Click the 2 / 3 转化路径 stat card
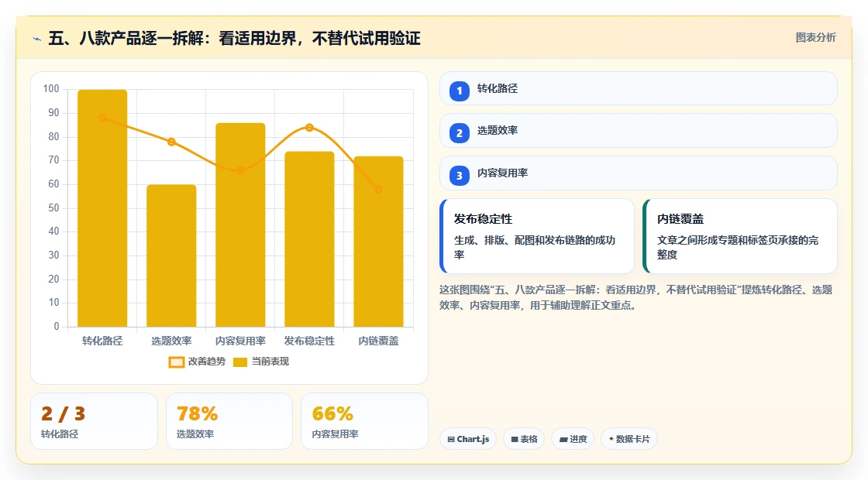Image resolution: width=868 pixels, height=480 pixels. click(94, 421)
